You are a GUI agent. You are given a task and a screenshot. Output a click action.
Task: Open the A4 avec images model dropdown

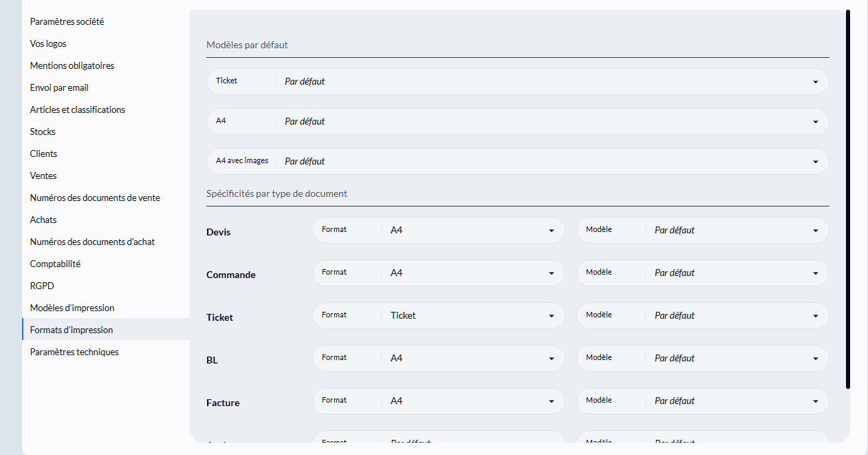[x=518, y=161]
